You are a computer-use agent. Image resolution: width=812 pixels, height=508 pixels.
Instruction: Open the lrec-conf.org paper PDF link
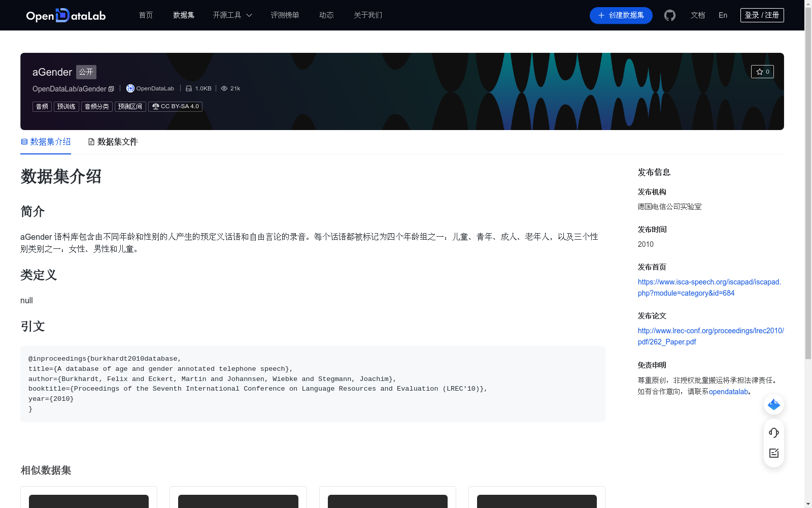[x=711, y=336]
